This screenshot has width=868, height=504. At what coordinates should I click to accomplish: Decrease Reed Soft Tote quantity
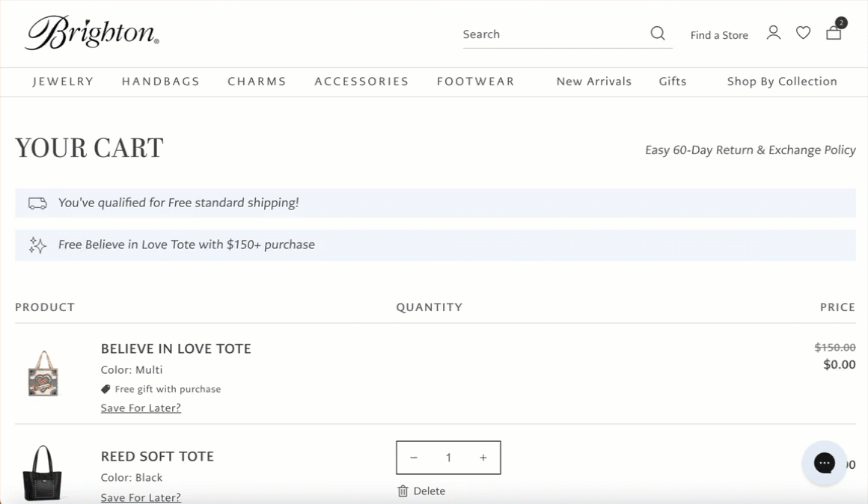(414, 458)
